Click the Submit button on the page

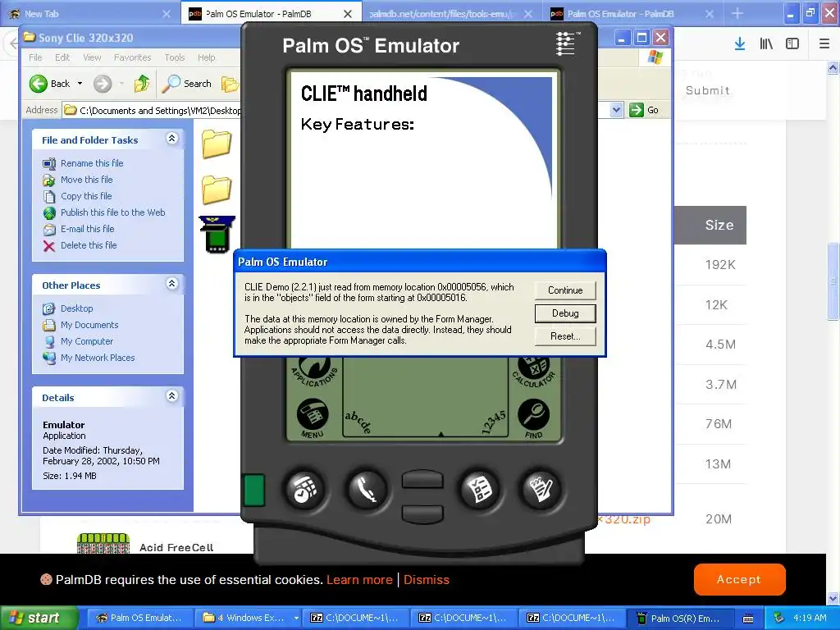tap(708, 90)
